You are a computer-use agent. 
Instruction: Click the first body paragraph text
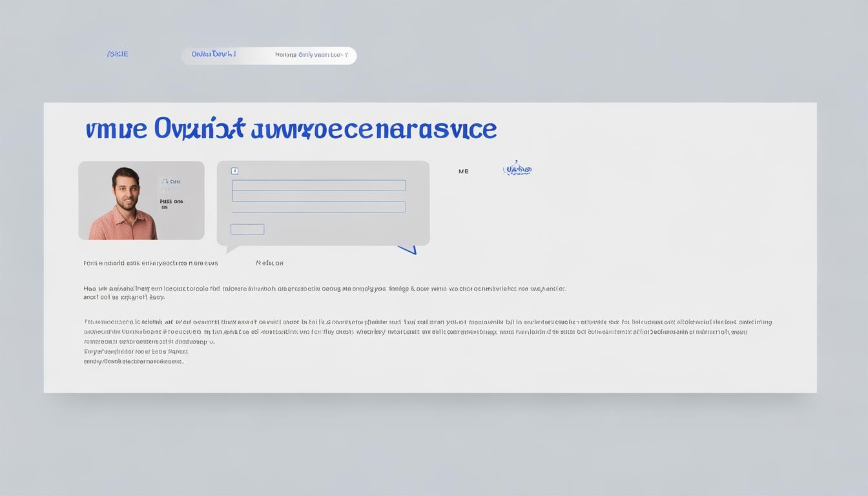(323, 289)
